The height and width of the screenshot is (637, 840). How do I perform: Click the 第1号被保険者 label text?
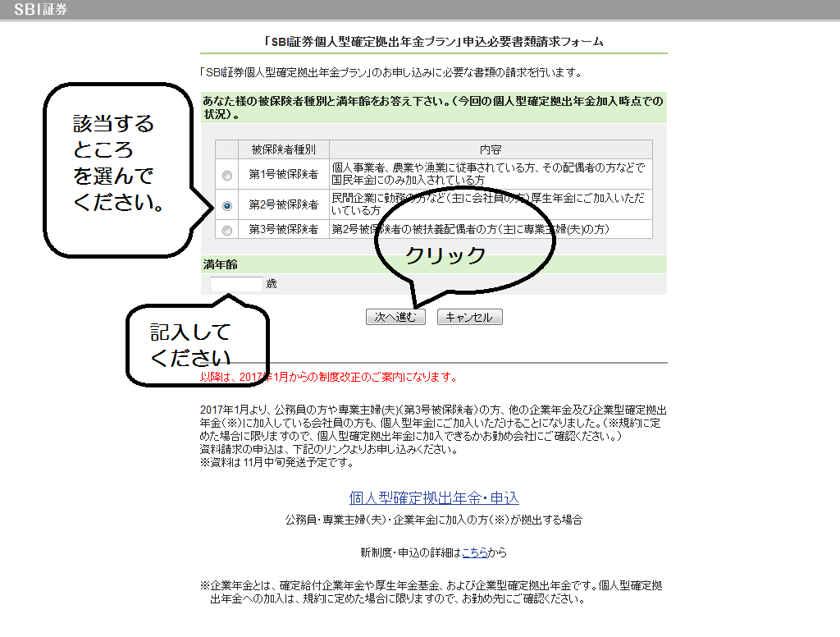tap(283, 174)
